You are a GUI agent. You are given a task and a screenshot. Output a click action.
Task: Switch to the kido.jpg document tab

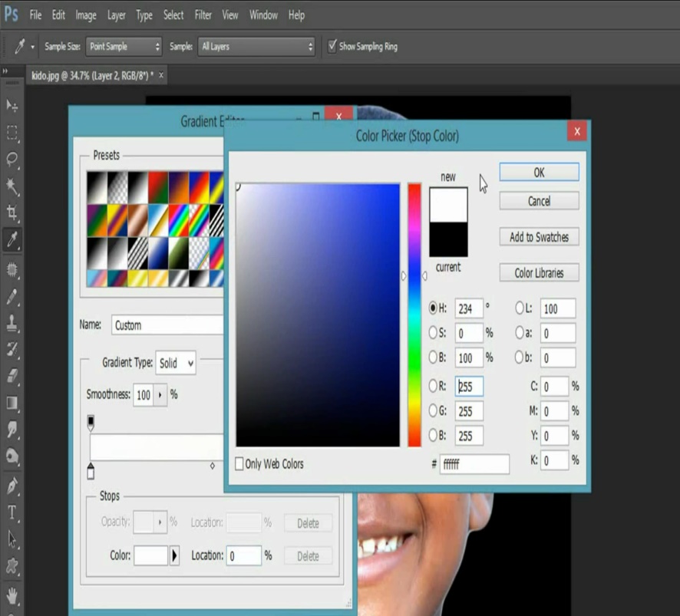pos(92,76)
